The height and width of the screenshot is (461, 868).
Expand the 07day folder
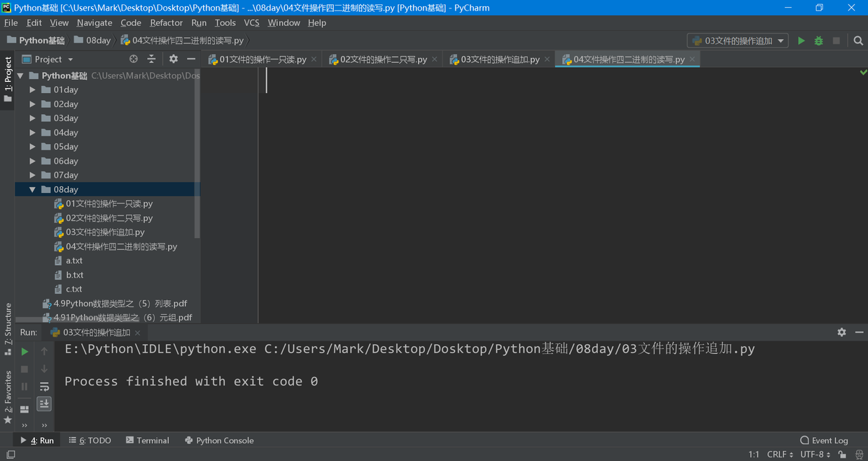(x=32, y=175)
